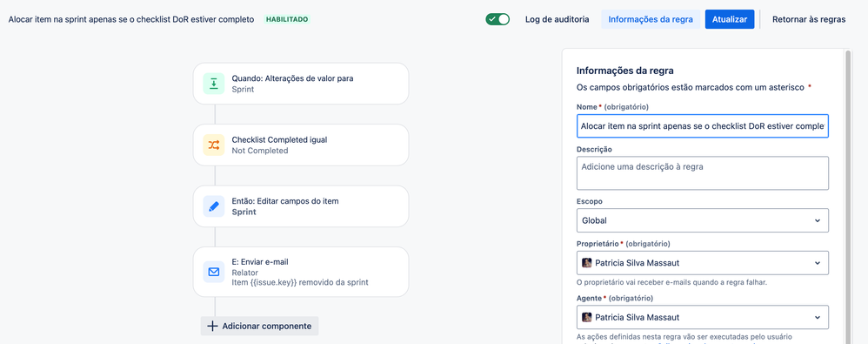
Task: Click the Relator recipient text
Action: tap(245, 273)
